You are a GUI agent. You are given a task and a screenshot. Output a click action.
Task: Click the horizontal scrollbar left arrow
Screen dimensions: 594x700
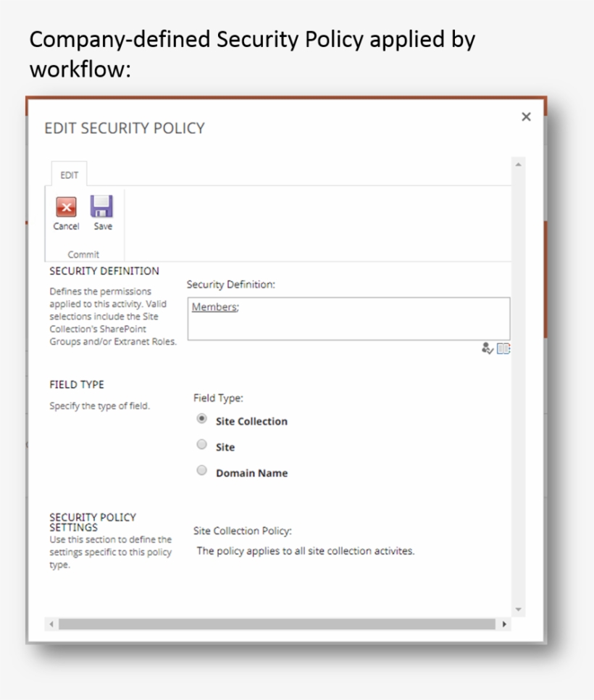click(51, 622)
